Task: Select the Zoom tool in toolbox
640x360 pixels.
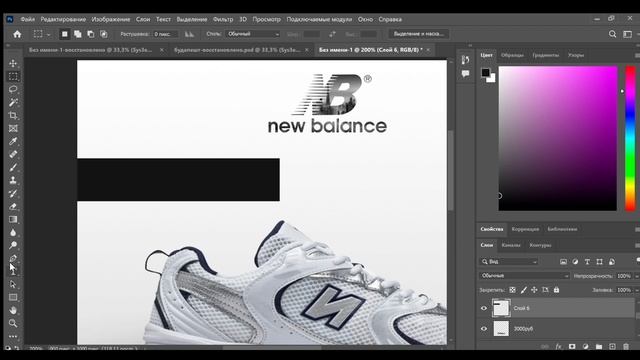Action: click(x=13, y=323)
